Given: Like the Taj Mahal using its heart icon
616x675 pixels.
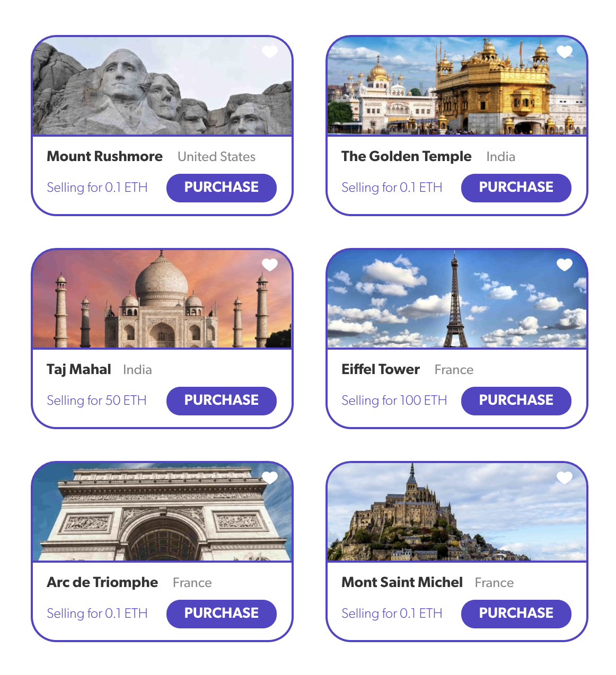Looking at the screenshot, I should pyautogui.click(x=270, y=264).
